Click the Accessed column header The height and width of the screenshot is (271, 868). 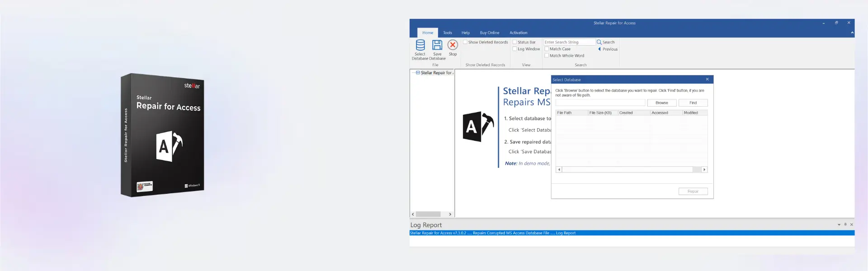tap(666, 113)
